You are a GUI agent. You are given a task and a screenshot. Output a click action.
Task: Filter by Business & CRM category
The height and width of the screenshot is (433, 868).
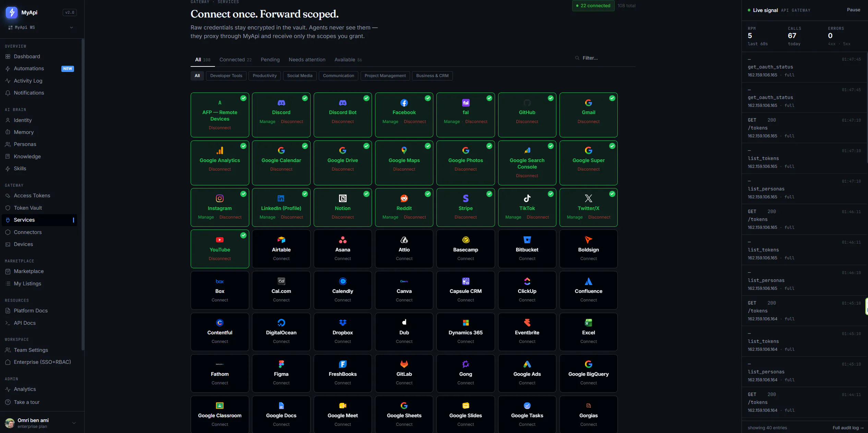pos(432,76)
